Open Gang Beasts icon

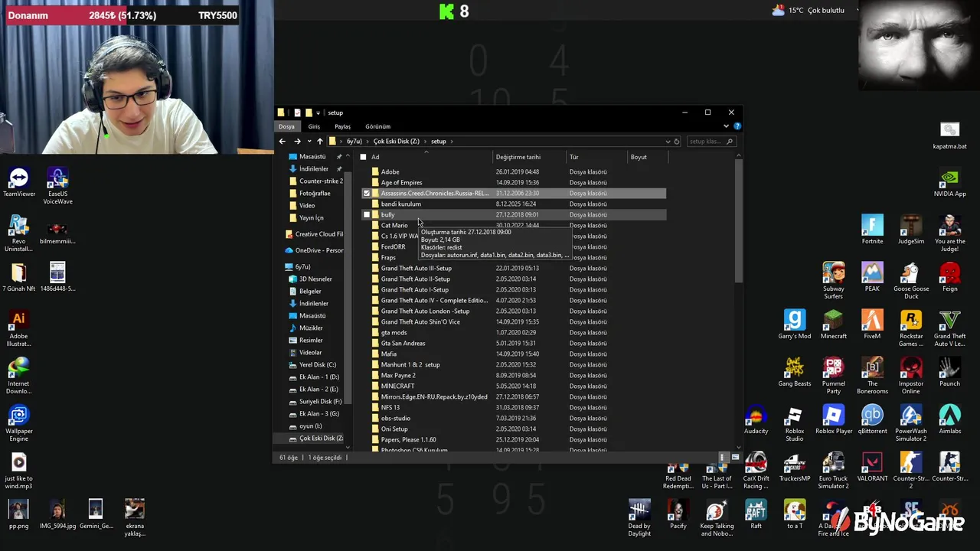click(795, 372)
